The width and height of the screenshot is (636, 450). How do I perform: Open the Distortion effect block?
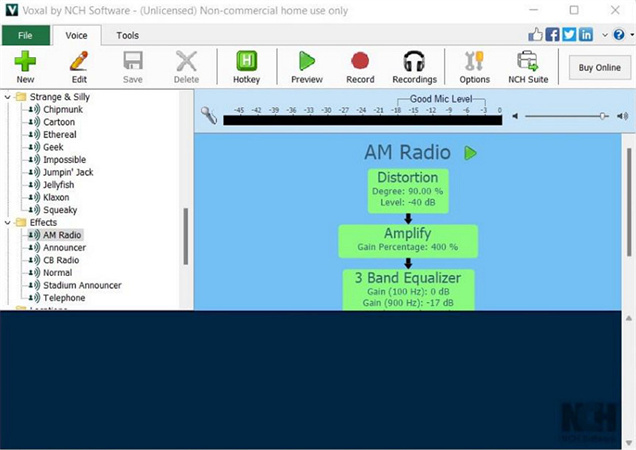408,191
